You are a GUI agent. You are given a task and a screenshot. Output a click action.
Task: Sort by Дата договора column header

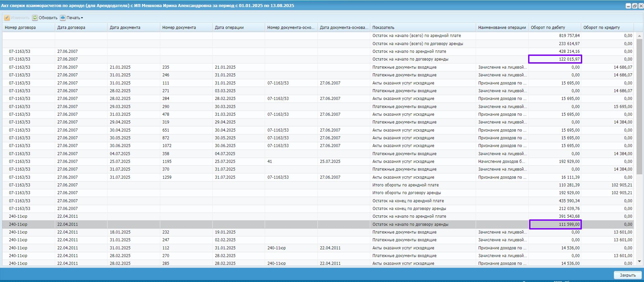[81, 28]
